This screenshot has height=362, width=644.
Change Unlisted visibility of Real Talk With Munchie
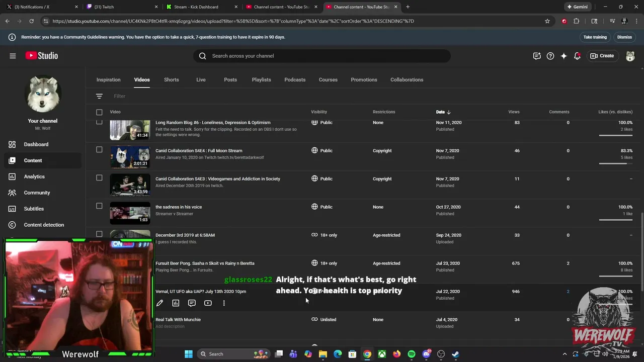324,319
